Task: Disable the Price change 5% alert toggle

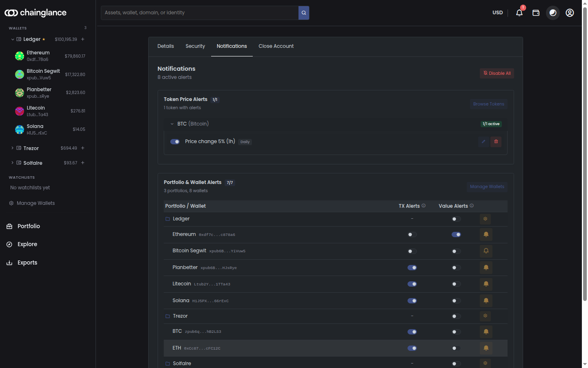Action: click(x=175, y=142)
